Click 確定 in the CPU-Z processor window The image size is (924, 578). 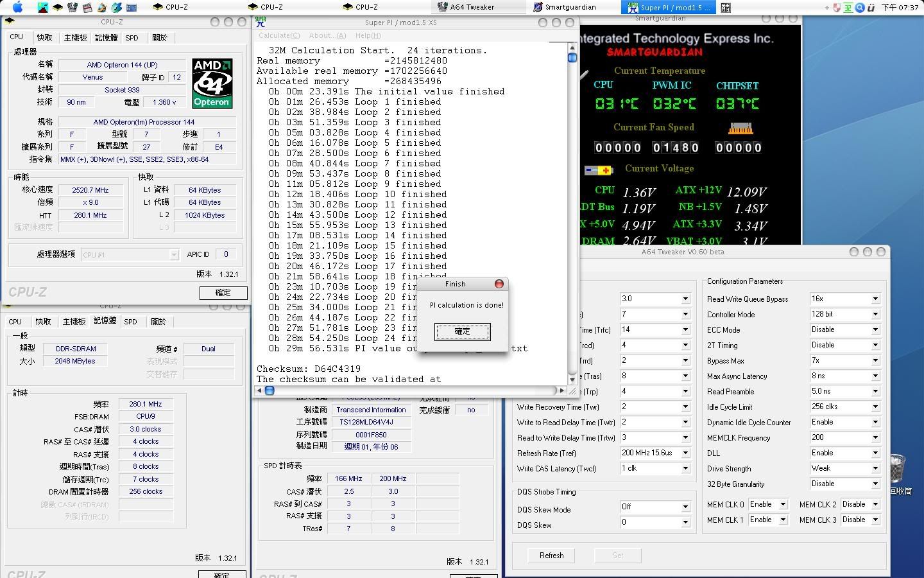click(223, 293)
